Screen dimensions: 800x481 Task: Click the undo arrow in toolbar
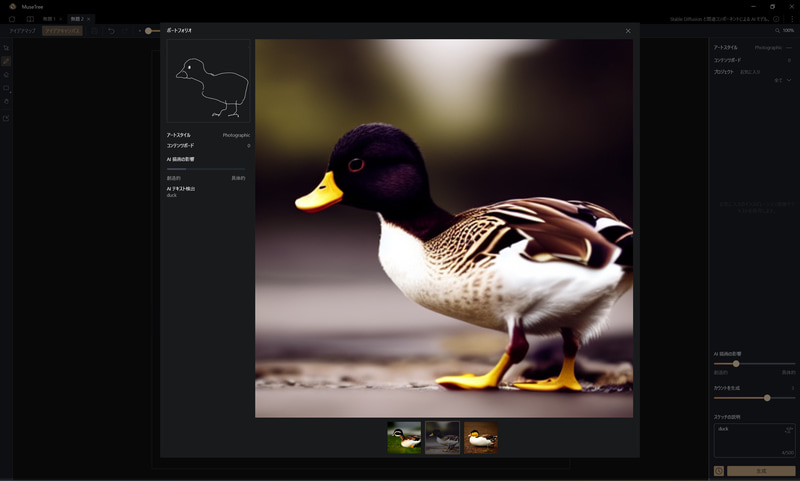click(111, 31)
